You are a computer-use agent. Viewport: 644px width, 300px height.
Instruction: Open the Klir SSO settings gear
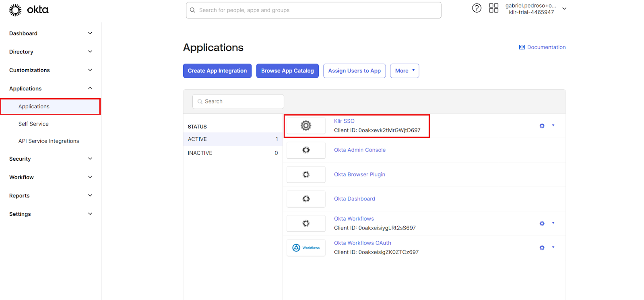pos(542,126)
